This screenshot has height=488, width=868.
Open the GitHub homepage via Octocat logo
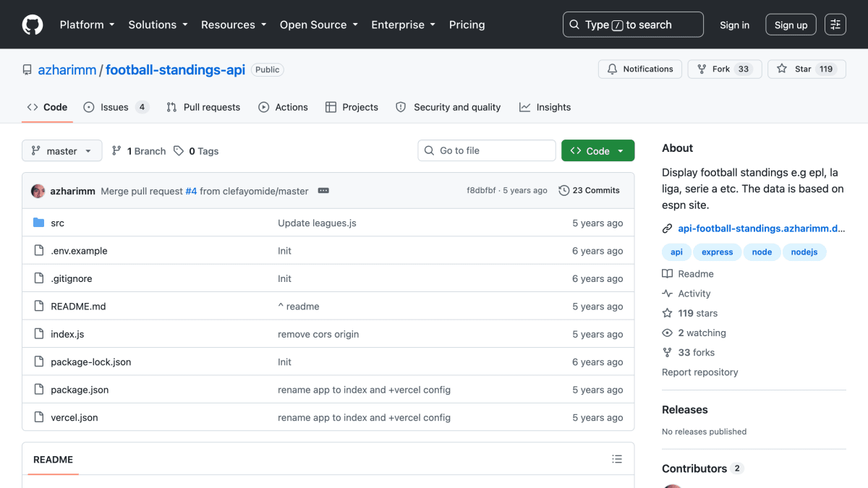(33, 25)
